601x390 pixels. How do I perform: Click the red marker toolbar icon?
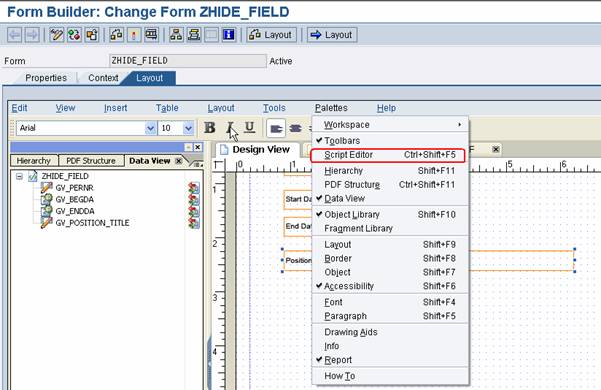pyautogui.click(x=134, y=35)
